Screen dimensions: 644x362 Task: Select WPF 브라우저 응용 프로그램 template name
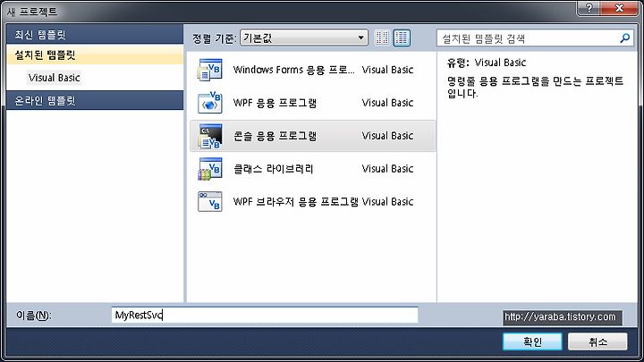pos(296,201)
